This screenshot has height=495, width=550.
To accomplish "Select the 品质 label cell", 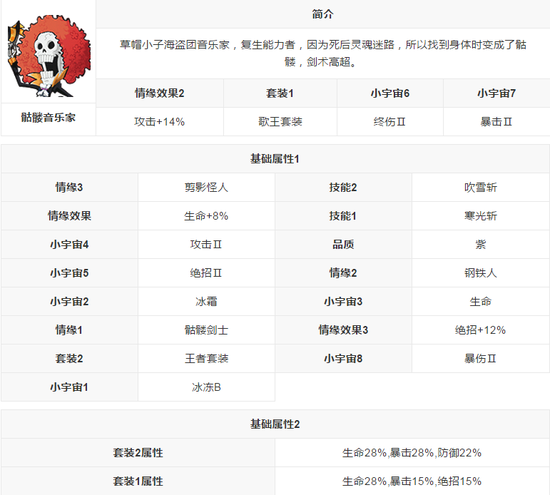I will tap(343, 244).
